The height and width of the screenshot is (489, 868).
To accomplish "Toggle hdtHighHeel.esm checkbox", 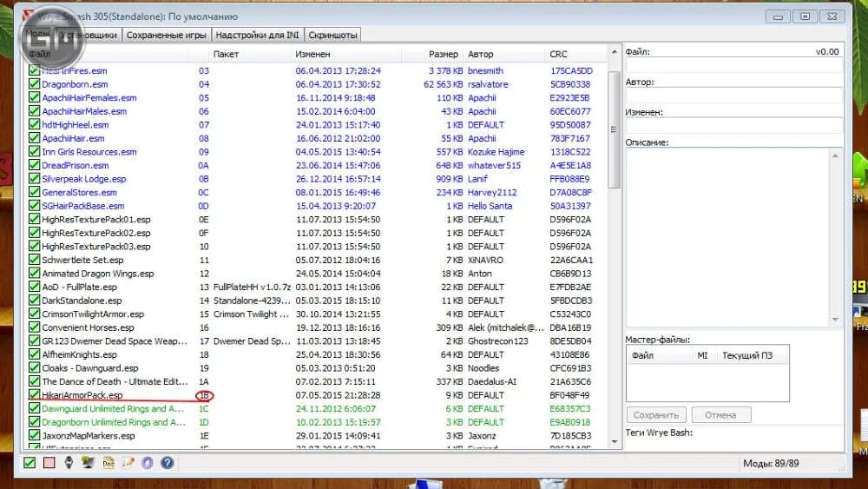I will (35, 124).
